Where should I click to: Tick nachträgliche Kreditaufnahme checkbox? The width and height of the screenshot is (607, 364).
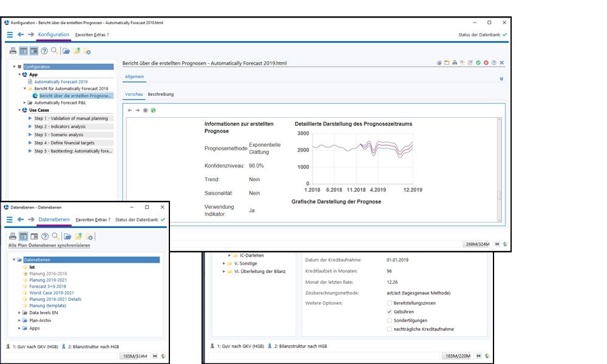click(389, 329)
